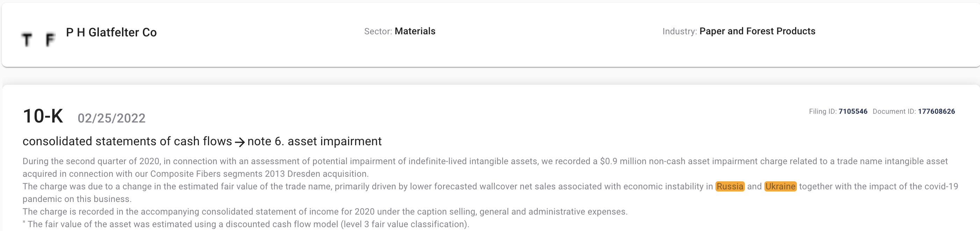Viewport: 980px width, 231px height.
Task: Click the sentence starting The charge is recorded
Action: 325,211
